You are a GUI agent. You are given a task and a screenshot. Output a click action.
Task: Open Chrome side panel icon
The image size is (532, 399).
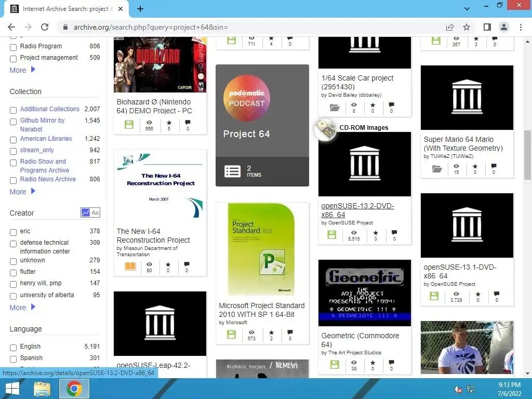coord(487,27)
